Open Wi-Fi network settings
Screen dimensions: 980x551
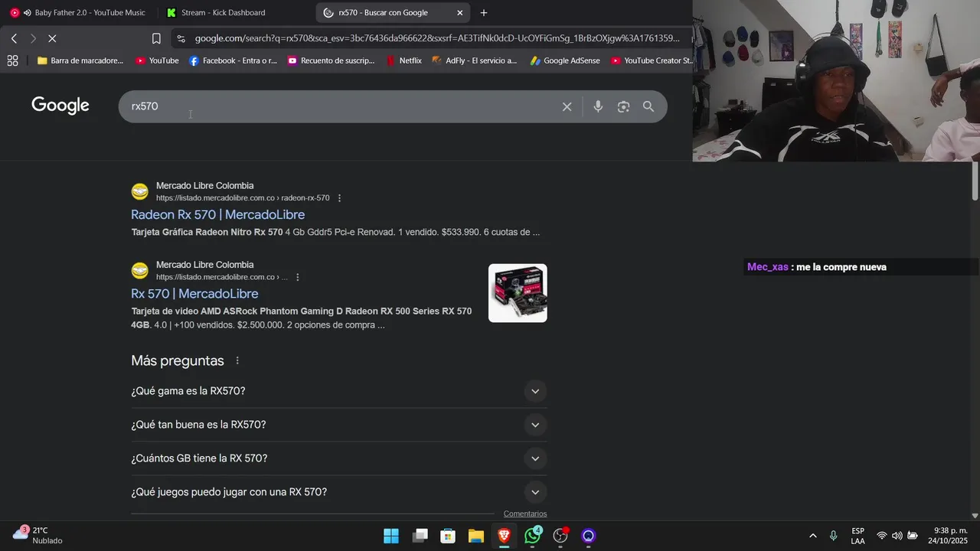[x=882, y=536]
